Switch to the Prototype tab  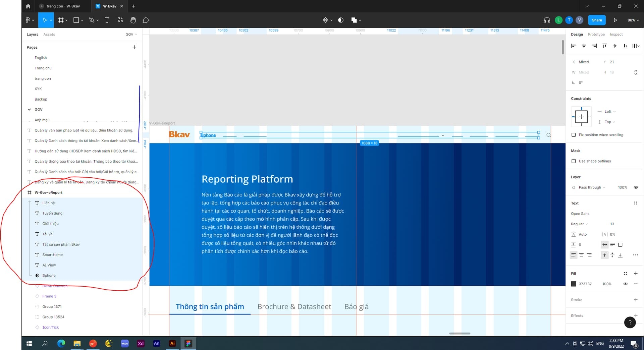point(596,35)
